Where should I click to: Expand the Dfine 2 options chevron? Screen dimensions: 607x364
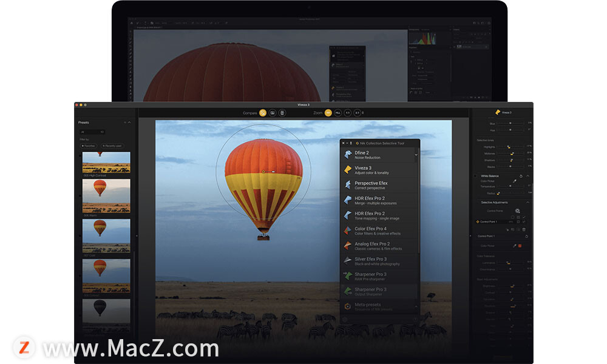pos(416,155)
